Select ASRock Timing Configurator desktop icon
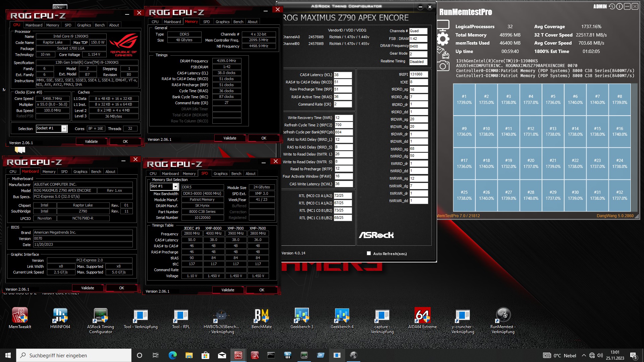The height and width of the screenshot is (362, 644). (x=101, y=321)
